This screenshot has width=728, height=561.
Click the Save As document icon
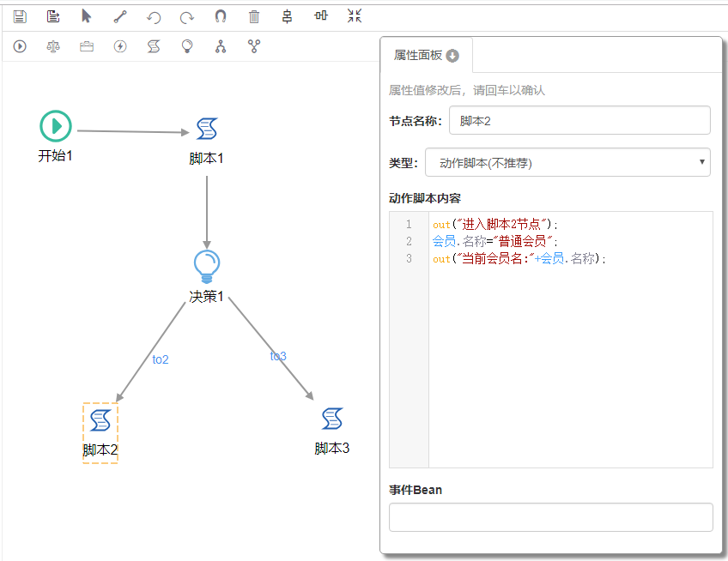(x=53, y=16)
